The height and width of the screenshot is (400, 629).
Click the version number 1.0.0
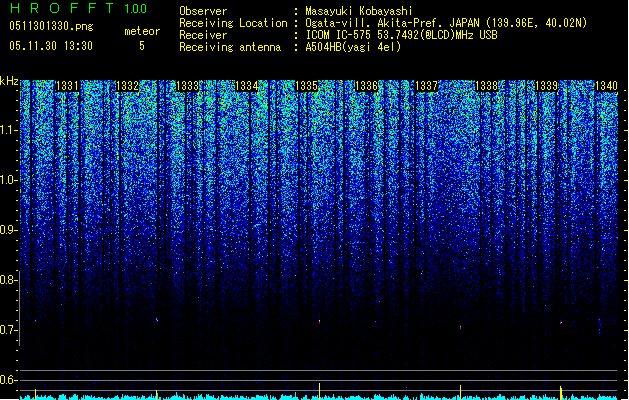136,9
